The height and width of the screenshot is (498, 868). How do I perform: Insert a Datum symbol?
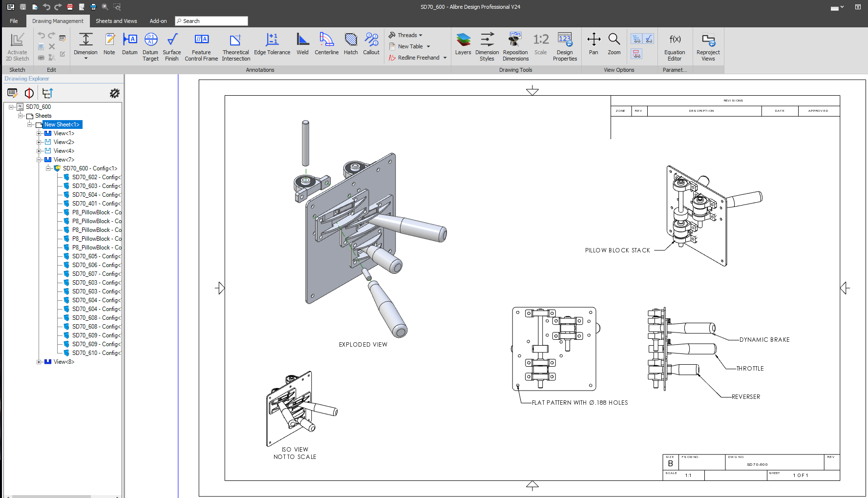pos(130,44)
